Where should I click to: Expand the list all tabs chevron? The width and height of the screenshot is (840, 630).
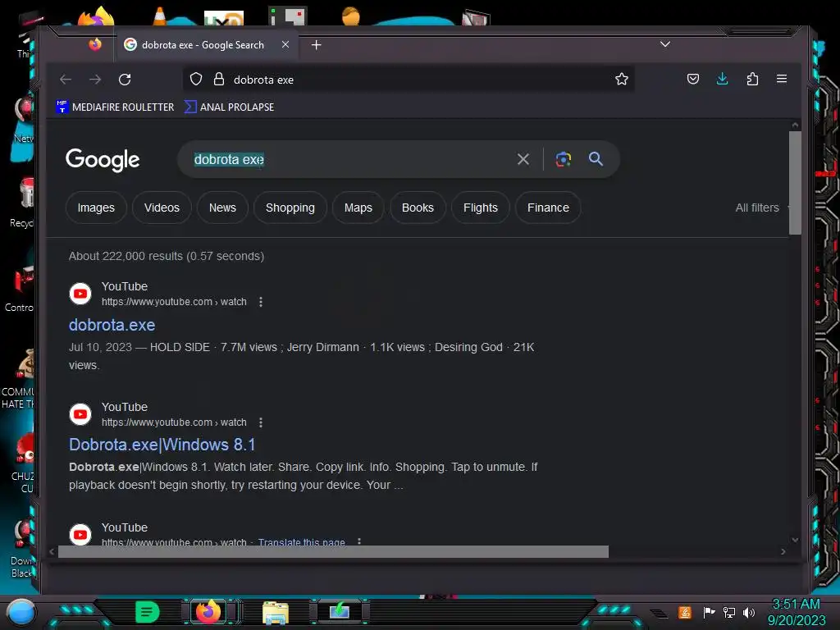[664, 44]
